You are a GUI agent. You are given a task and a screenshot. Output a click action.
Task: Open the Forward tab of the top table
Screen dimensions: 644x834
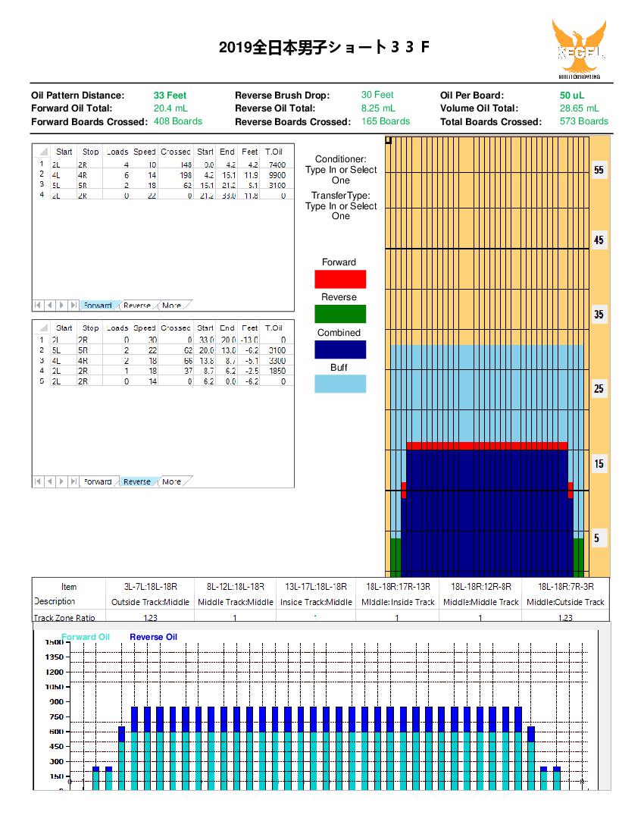point(98,306)
